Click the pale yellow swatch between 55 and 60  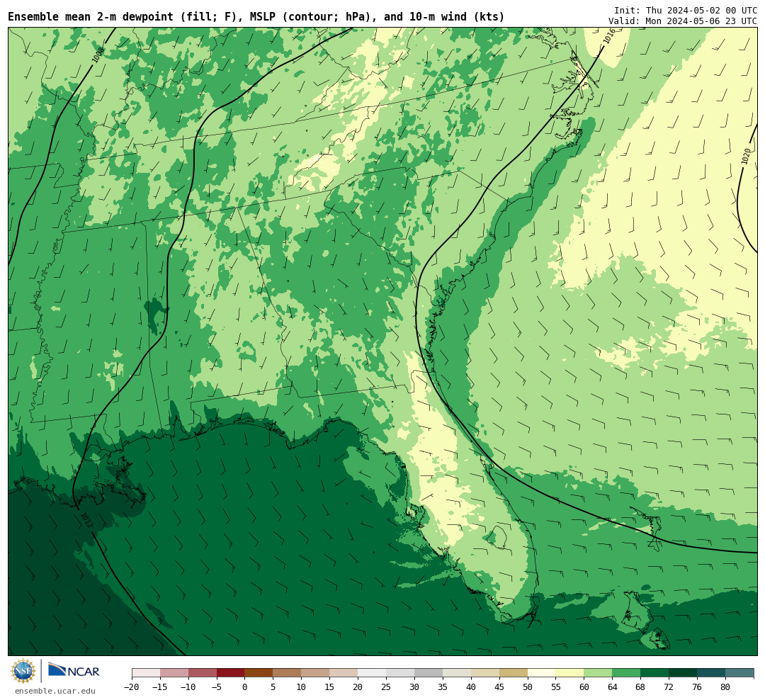click(570, 673)
